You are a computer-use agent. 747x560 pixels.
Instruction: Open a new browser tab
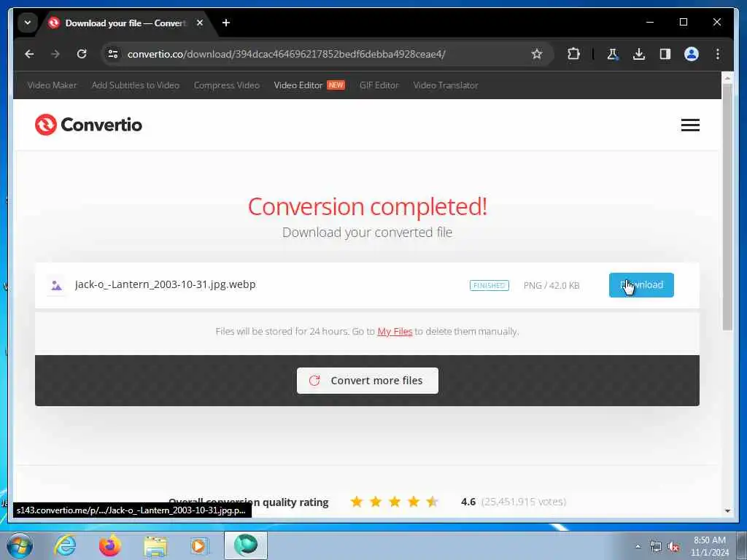point(226,23)
